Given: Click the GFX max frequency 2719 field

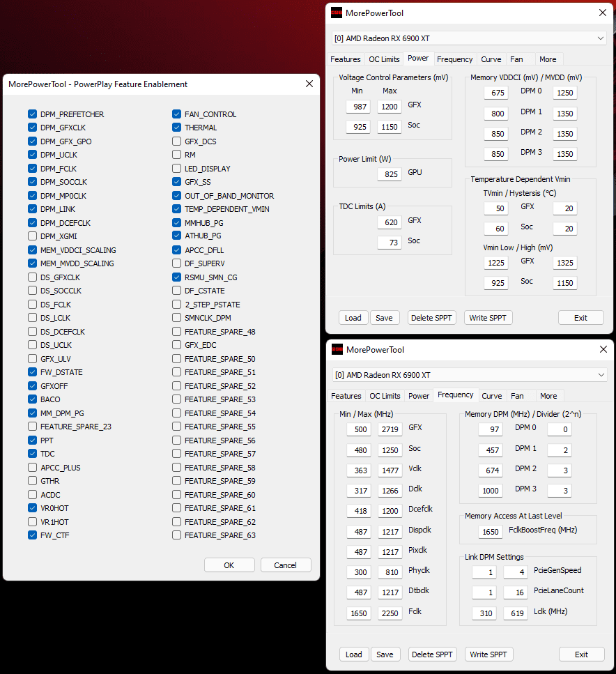Looking at the screenshot, I should (x=390, y=429).
